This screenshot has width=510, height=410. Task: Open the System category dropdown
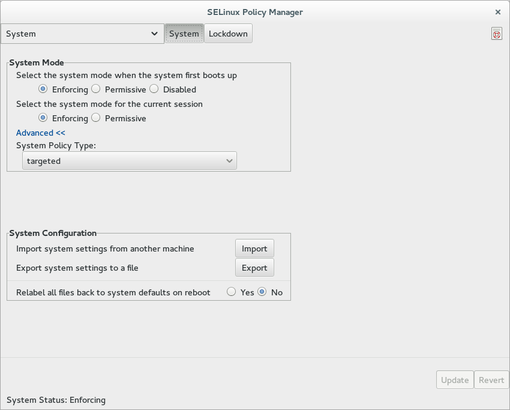coord(82,34)
